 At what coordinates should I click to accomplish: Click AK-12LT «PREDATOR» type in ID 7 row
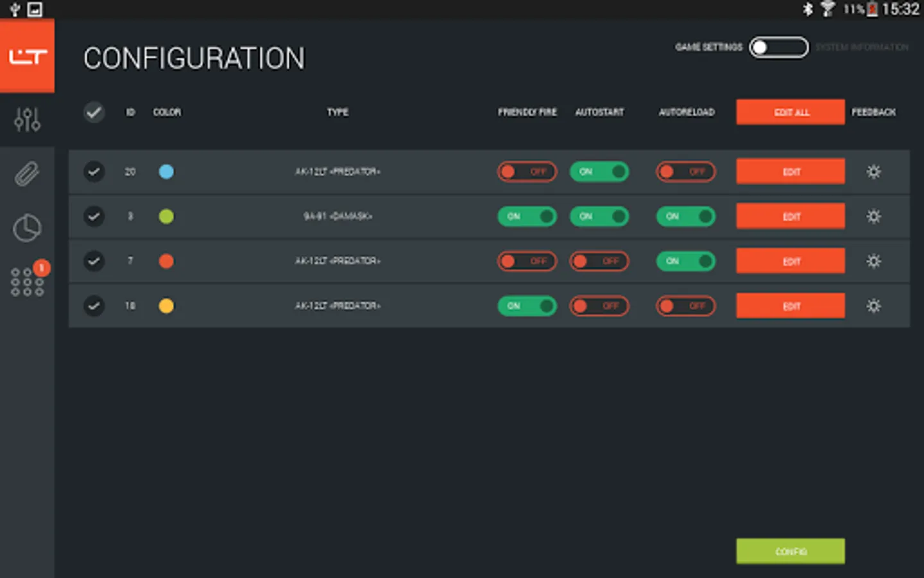click(338, 261)
